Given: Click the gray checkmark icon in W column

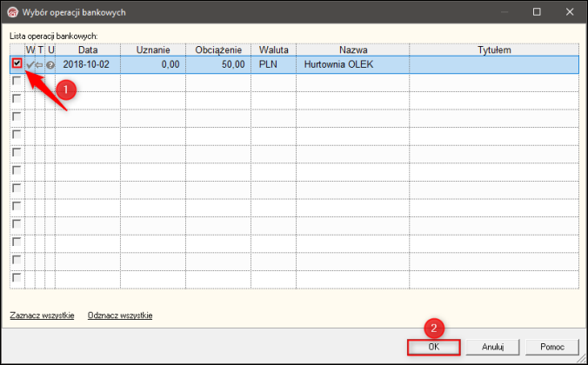Looking at the screenshot, I should pyautogui.click(x=30, y=65).
